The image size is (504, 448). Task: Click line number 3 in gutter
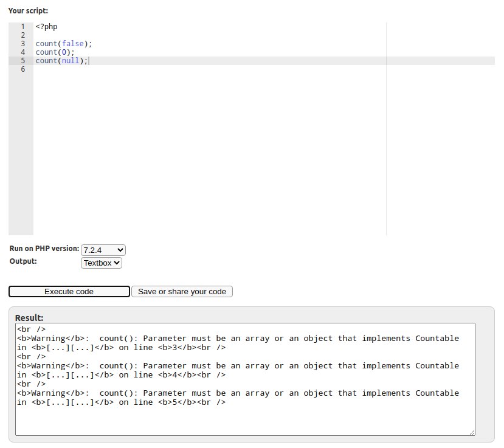[x=23, y=44]
